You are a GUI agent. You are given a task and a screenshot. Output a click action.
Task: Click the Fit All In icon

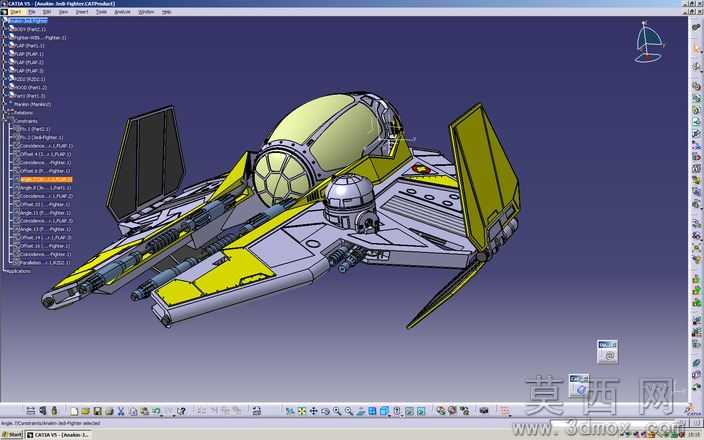click(x=302, y=411)
